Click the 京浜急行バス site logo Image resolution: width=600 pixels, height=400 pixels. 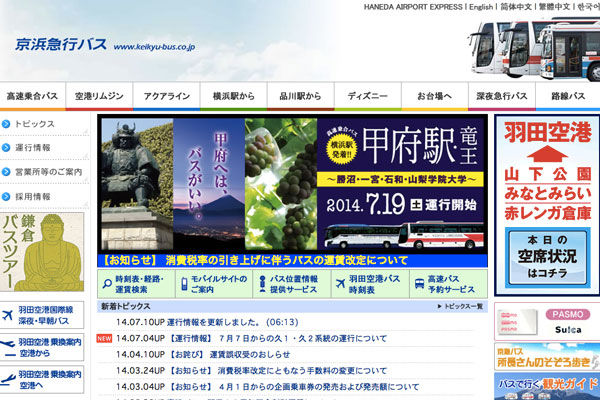(61, 45)
